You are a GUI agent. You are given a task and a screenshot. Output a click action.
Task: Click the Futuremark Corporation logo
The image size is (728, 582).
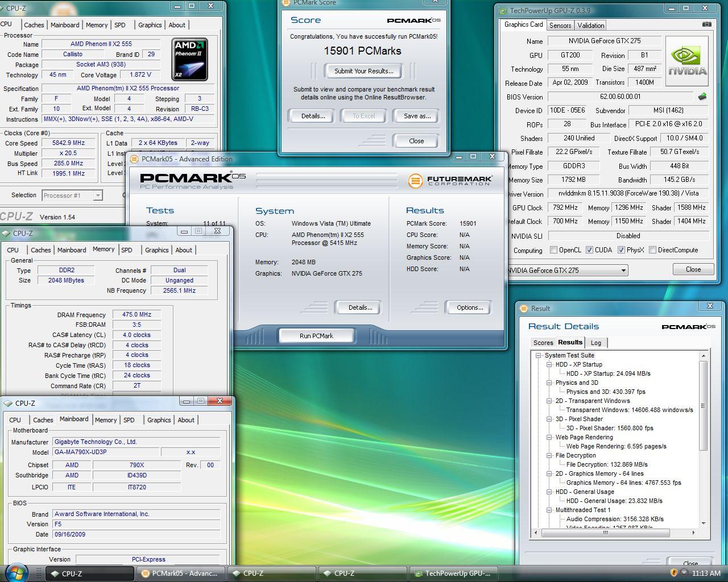pyautogui.click(x=450, y=180)
